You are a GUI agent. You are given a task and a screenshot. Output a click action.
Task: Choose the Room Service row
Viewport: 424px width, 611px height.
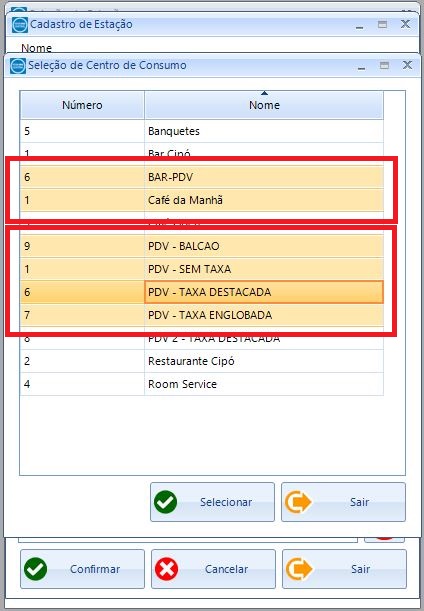coord(201,384)
